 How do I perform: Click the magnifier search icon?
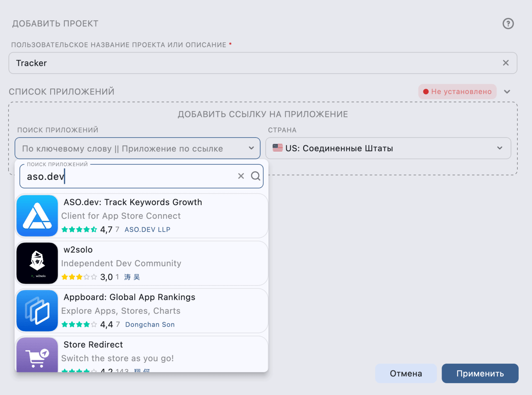(x=256, y=176)
